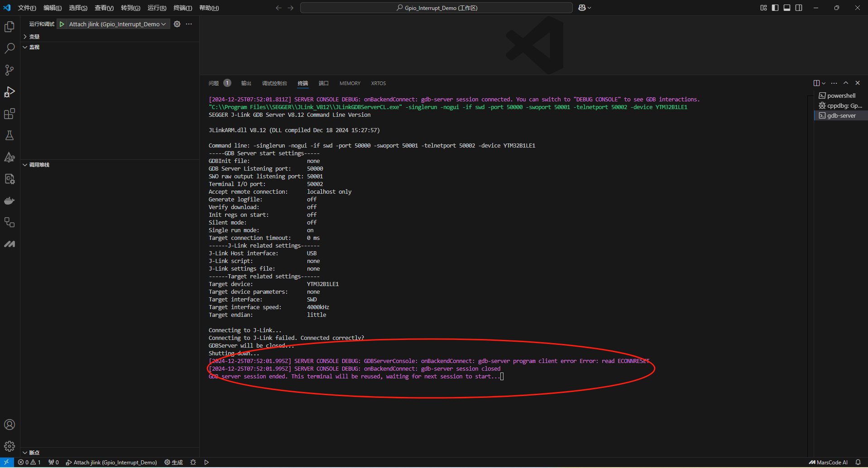Open the Copilot chat icon

(582, 8)
